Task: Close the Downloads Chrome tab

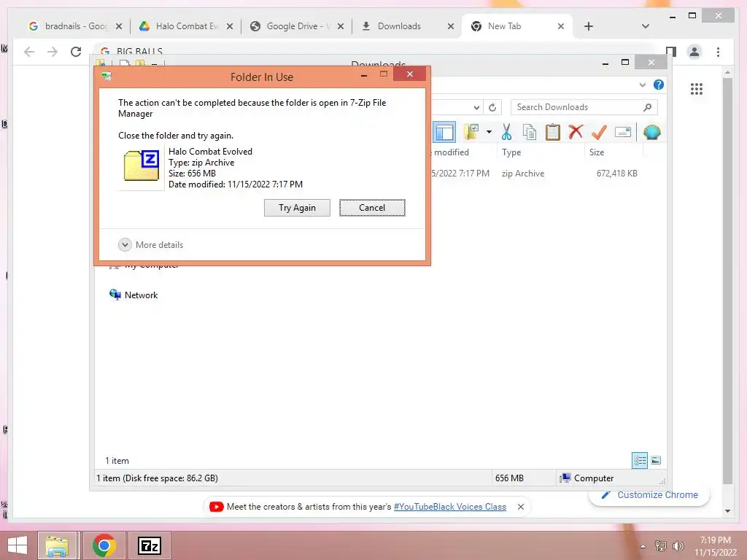Action: [450, 26]
